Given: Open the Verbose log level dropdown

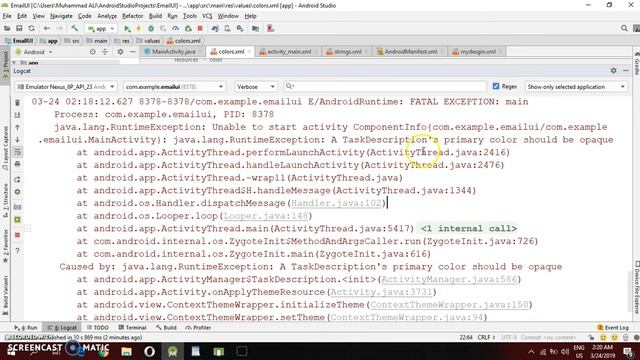Looking at the screenshot, I should [x=255, y=87].
